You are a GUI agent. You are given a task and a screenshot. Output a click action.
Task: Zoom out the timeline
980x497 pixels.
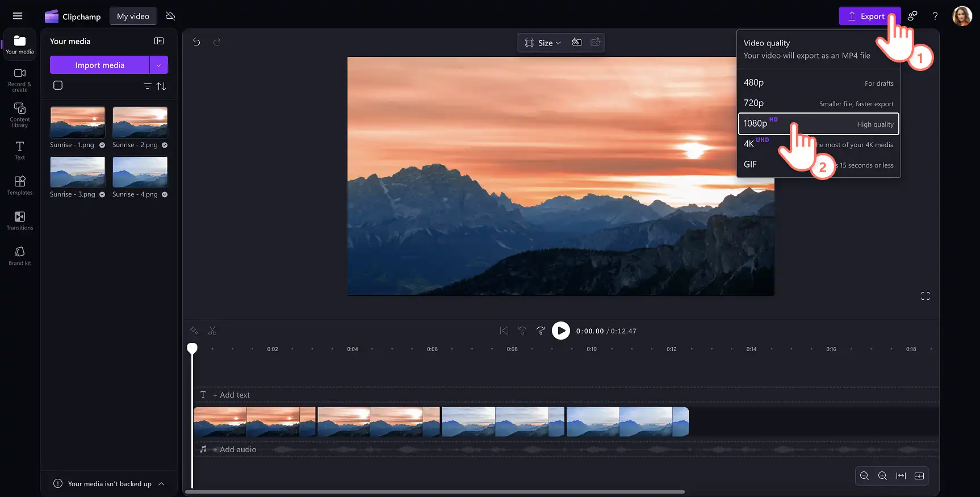point(864,476)
